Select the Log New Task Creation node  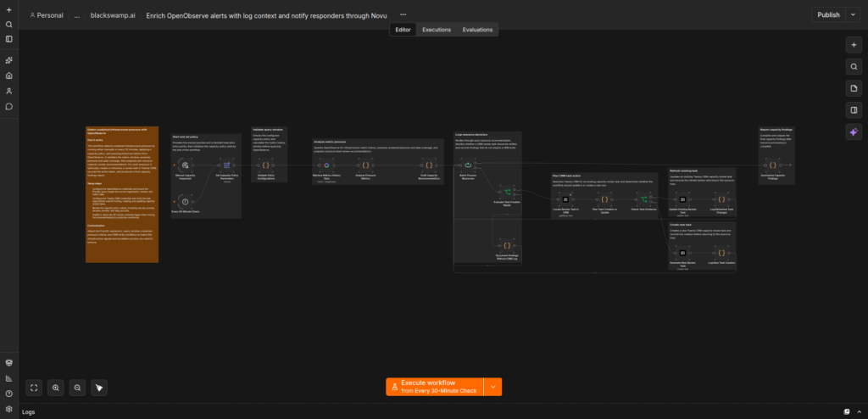click(721, 253)
